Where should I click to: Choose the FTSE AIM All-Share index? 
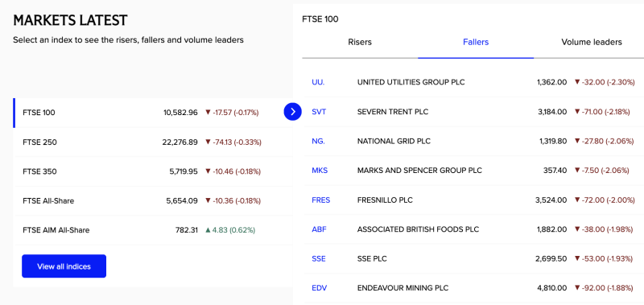coord(153,230)
